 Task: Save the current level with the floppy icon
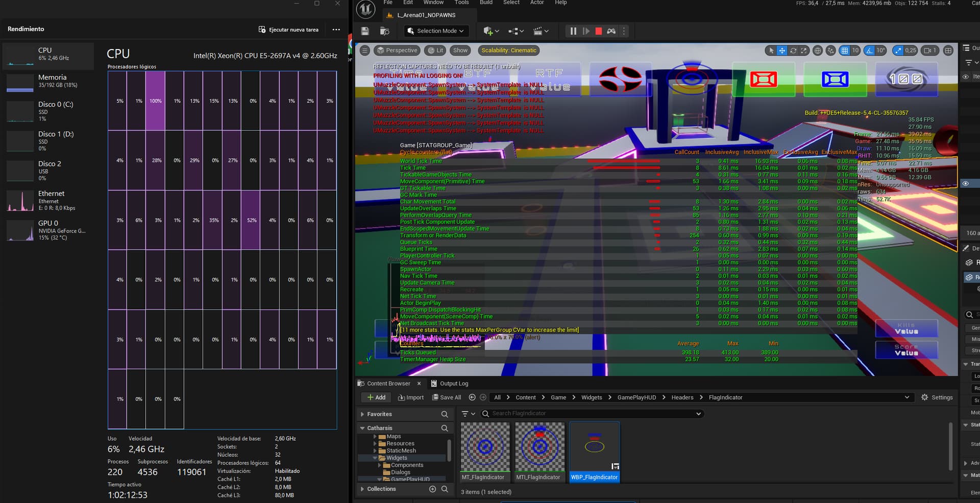point(365,31)
